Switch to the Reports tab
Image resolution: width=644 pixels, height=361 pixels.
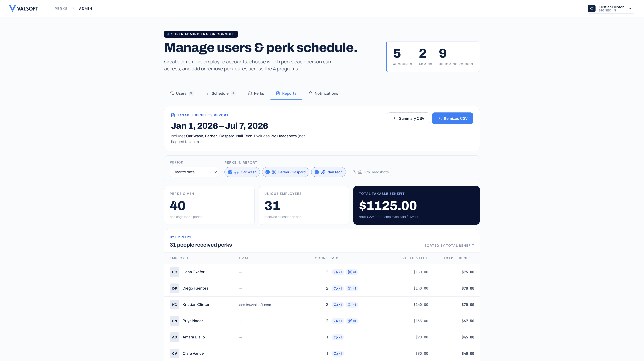tap(286, 93)
